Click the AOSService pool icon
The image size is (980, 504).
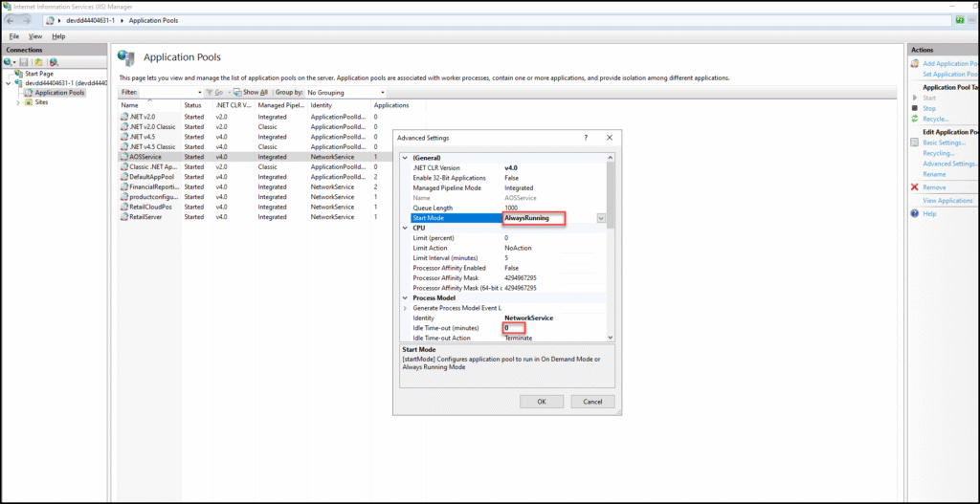(124, 157)
